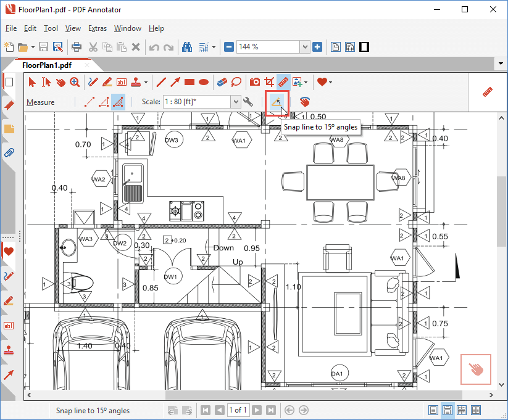Enable the area measurement mode
The width and height of the screenshot is (508, 420).
click(119, 102)
